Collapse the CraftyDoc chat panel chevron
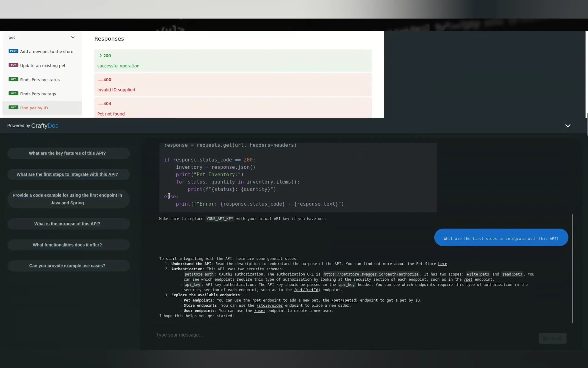This screenshot has width=588, height=368. click(568, 126)
